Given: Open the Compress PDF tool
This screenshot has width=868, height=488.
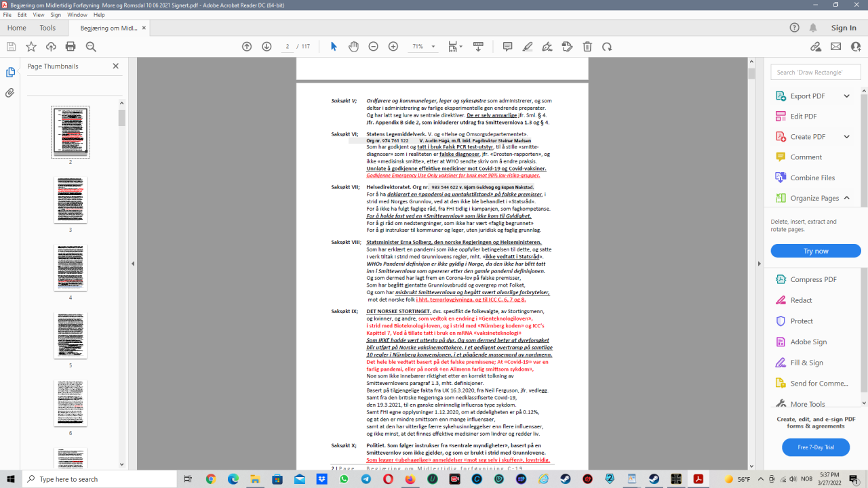Looking at the screenshot, I should (x=813, y=279).
